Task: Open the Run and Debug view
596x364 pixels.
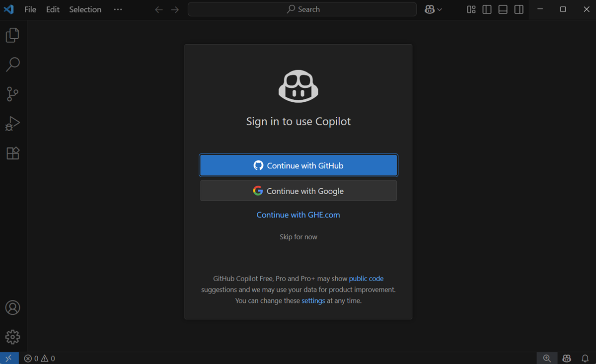Action: pos(12,123)
